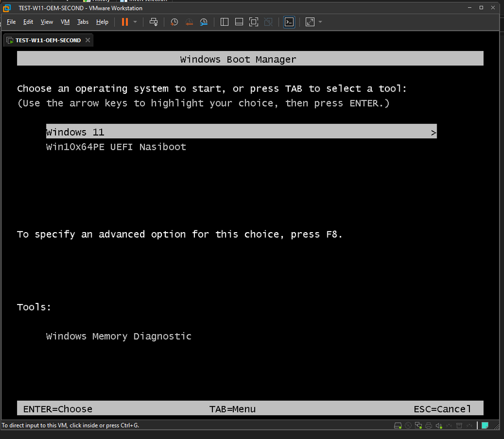Toggle the thumbnail bar icon
This screenshot has width=504, height=439.
point(239,22)
